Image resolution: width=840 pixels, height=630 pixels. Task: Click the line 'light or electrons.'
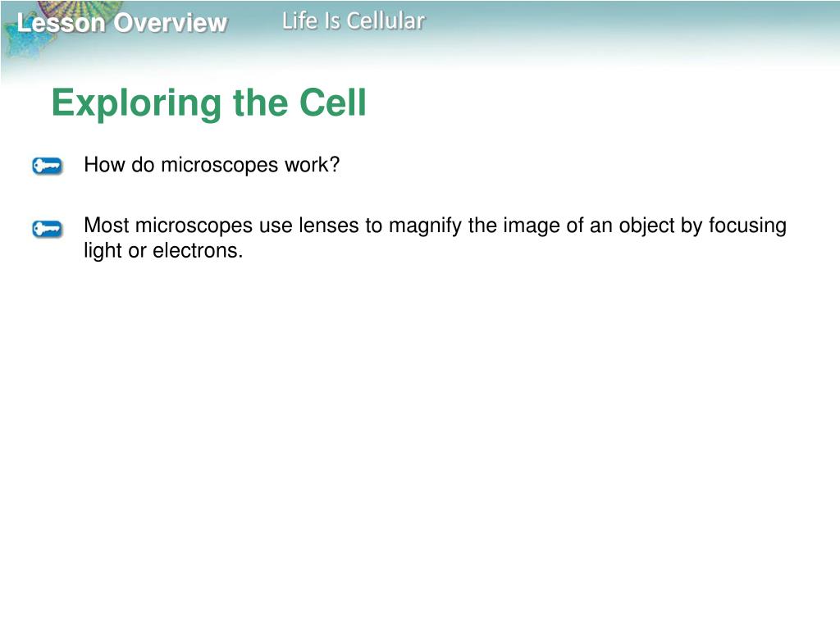pos(163,250)
